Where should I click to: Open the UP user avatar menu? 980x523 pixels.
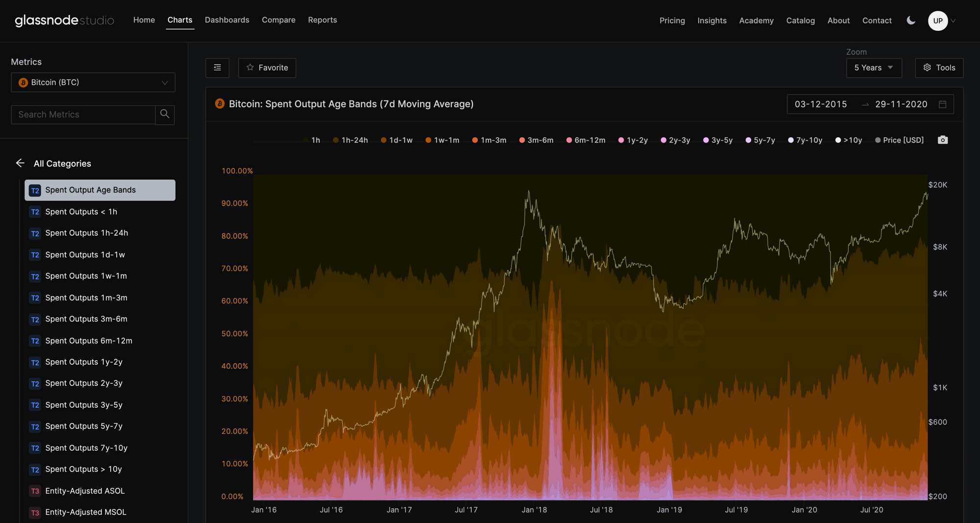click(938, 21)
